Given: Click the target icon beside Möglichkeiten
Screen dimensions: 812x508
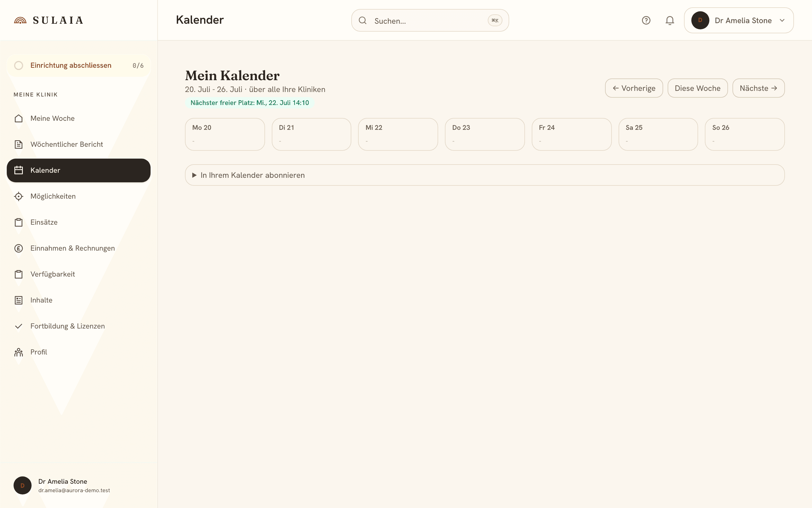Looking at the screenshot, I should 19,196.
